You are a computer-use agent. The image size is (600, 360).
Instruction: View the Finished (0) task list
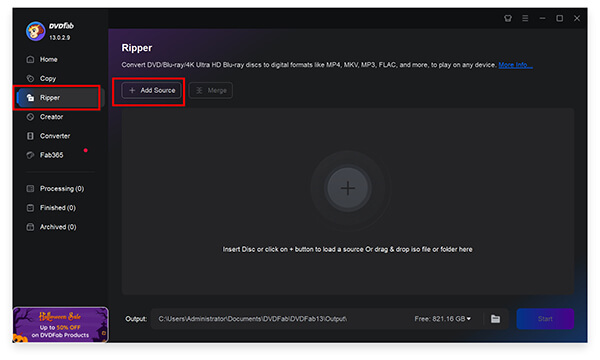point(51,208)
